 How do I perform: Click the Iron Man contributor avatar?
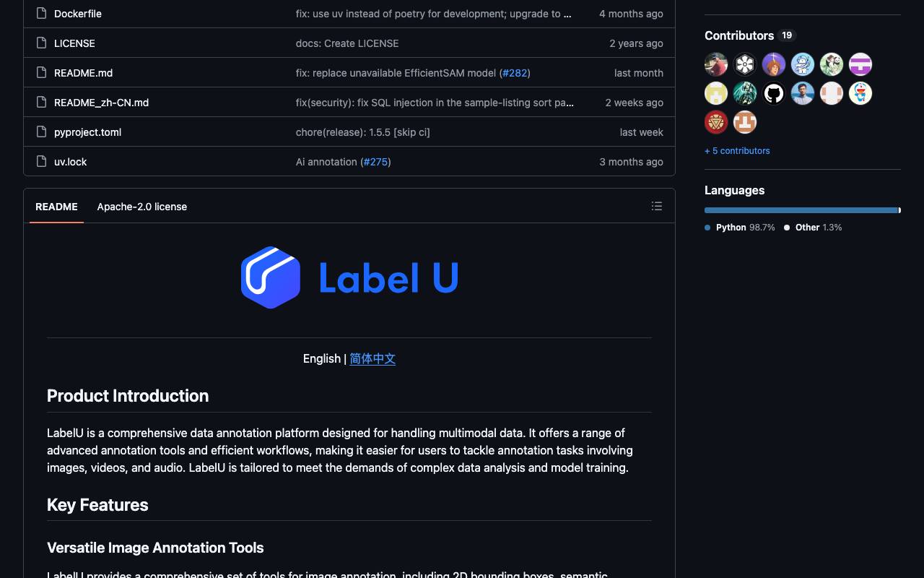point(716,122)
